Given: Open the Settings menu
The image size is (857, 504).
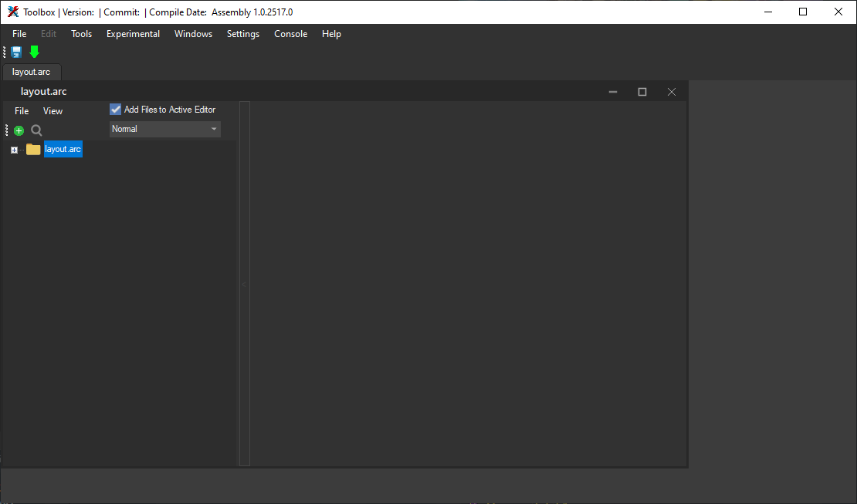Looking at the screenshot, I should click(x=242, y=34).
